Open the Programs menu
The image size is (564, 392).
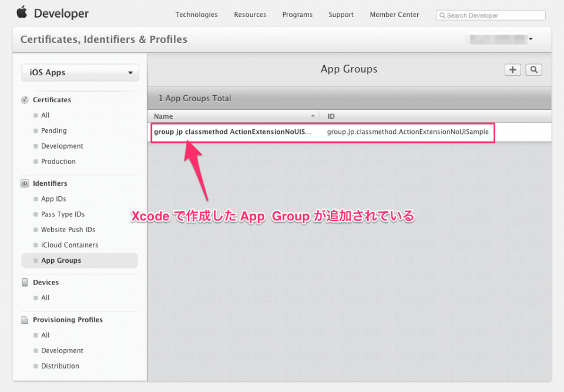297,15
